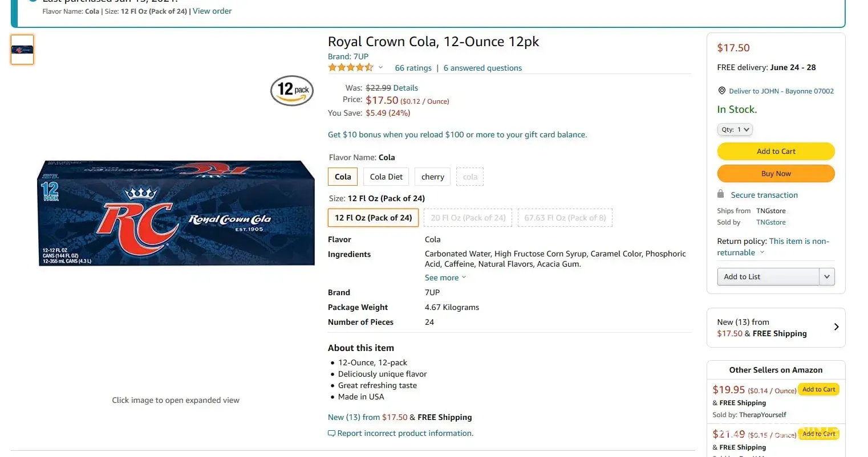Image resolution: width=868 pixels, height=457 pixels.
Task: Select the 12 Fl Oz (Pack of 24) size
Action: coord(373,218)
